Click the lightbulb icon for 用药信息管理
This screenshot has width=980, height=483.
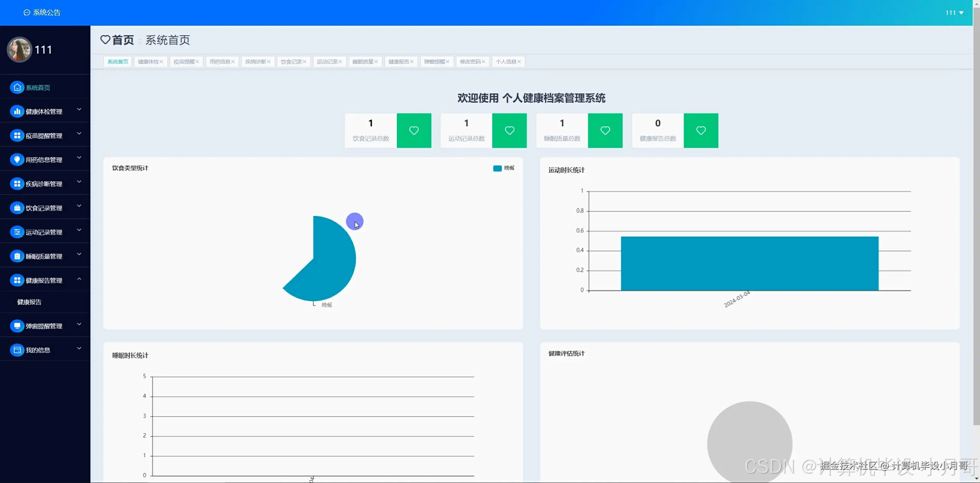(x=17, y=160)
